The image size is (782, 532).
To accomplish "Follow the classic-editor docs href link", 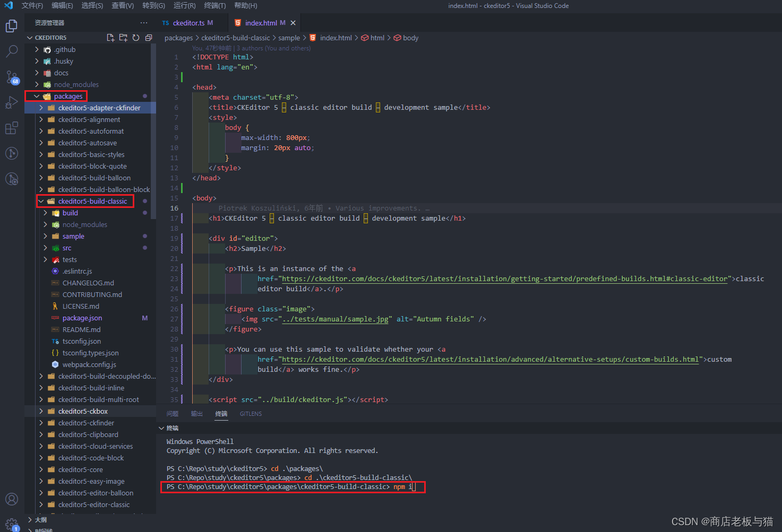I will 504,278.
